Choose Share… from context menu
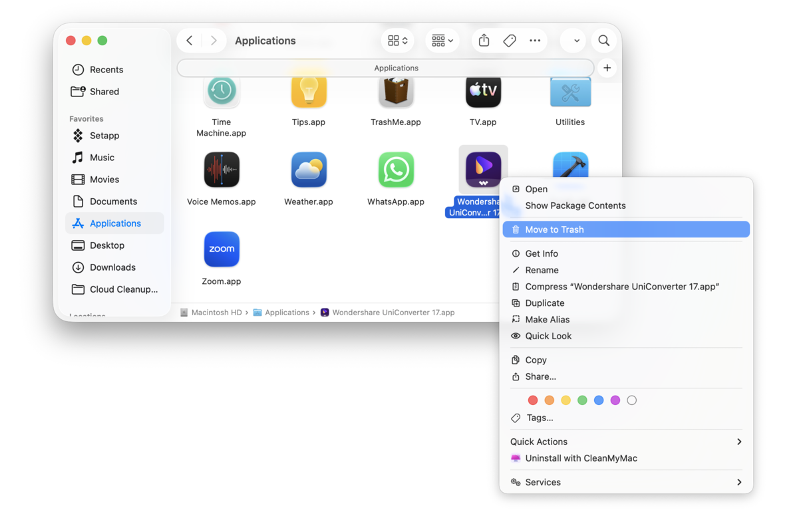809x532 pixels. [626, 376]
